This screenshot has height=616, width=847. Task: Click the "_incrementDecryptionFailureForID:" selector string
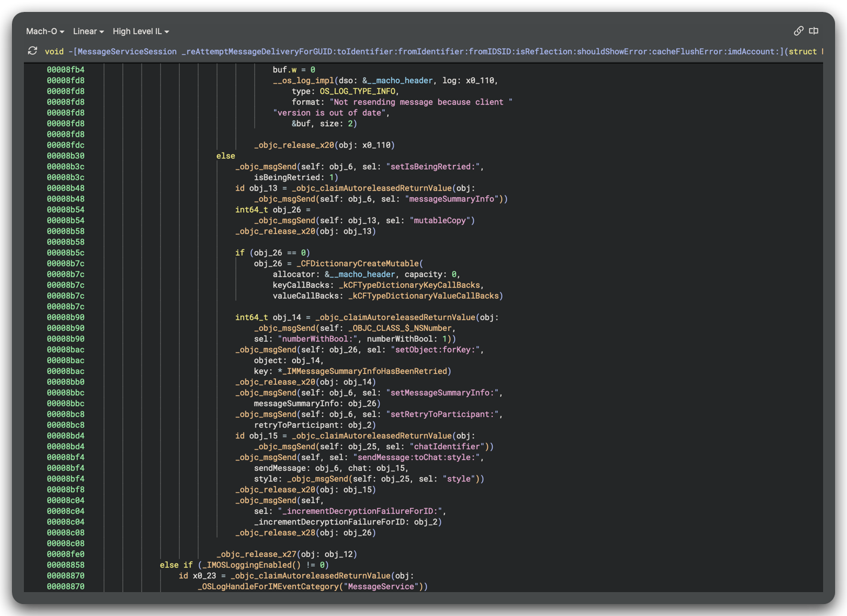(x=360, y=511)
